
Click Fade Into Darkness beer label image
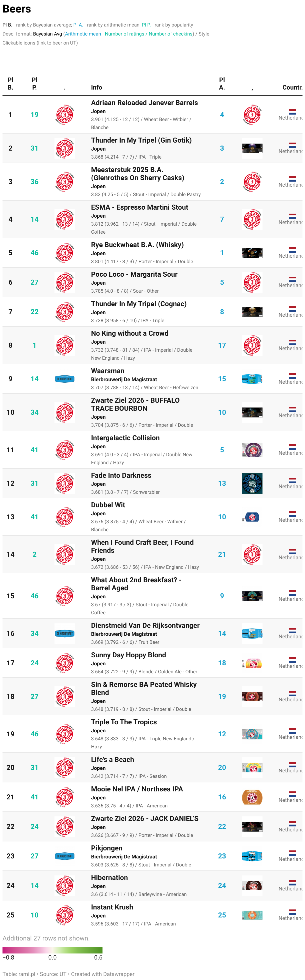[x=252, y=483]
